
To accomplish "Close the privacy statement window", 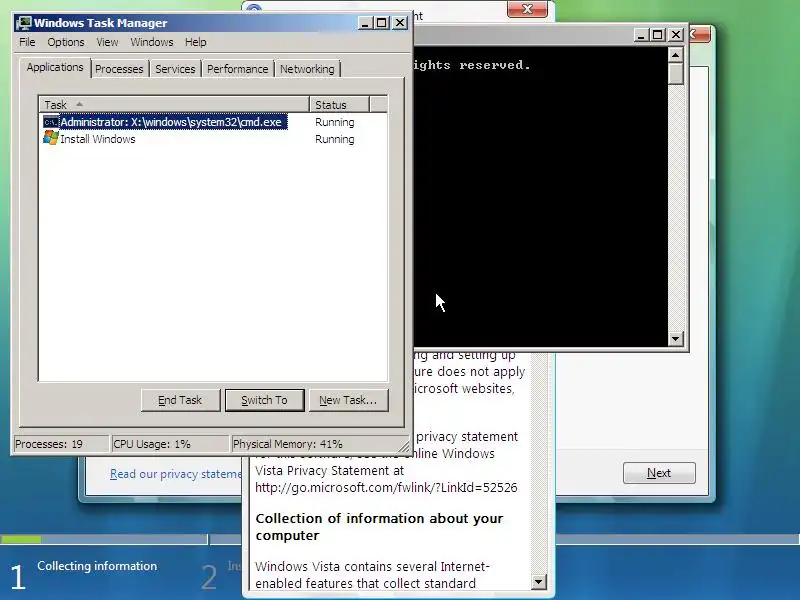I will point(528,9).
